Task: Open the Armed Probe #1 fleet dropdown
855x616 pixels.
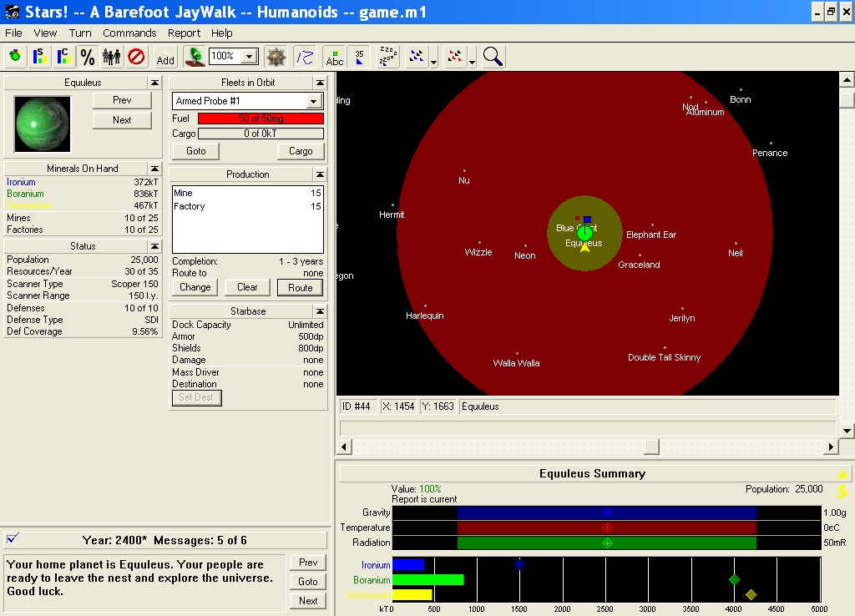Action: point(314,101)
